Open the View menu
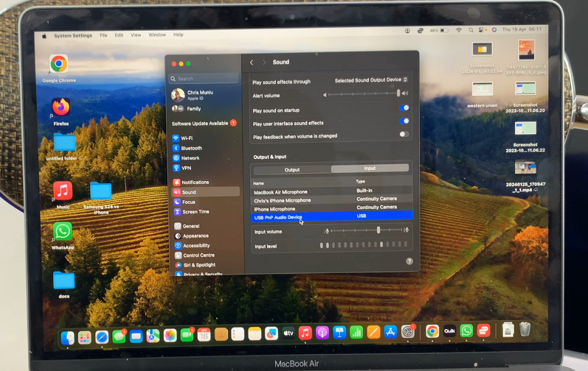Screen dimensions: 588x371 pos(136,35)
